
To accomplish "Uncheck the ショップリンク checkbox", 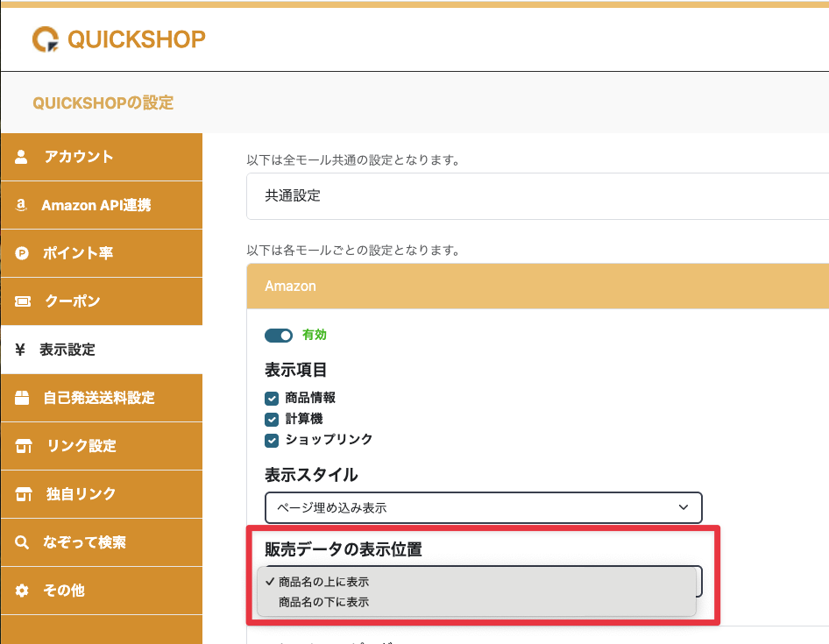I will coord(272,440).
